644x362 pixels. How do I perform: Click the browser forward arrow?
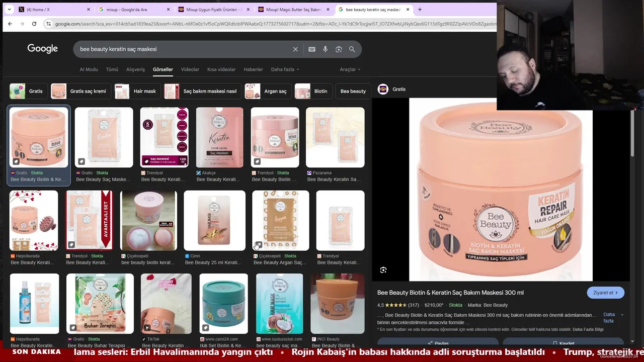pos(22,24)
